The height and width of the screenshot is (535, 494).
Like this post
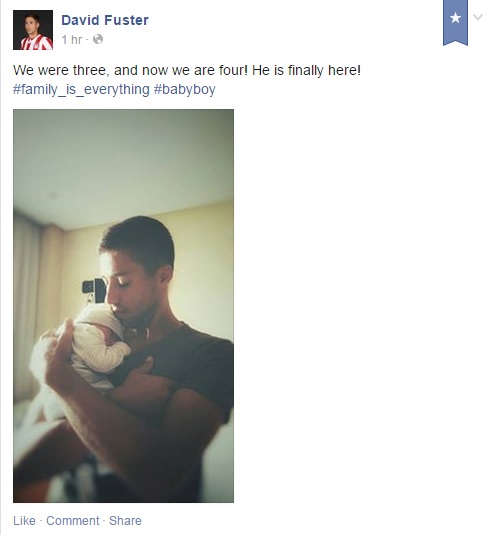point(24,521)
